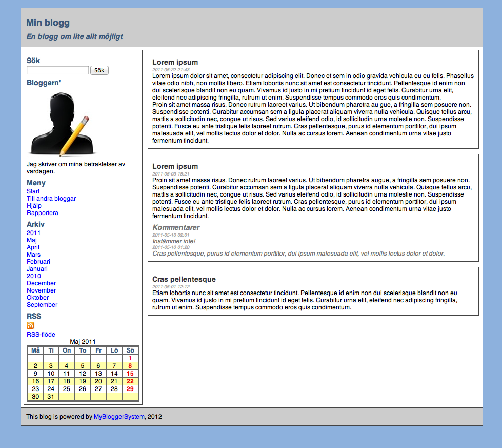View the December archive
The image size is (502, 448).
[x=42, y=283]
